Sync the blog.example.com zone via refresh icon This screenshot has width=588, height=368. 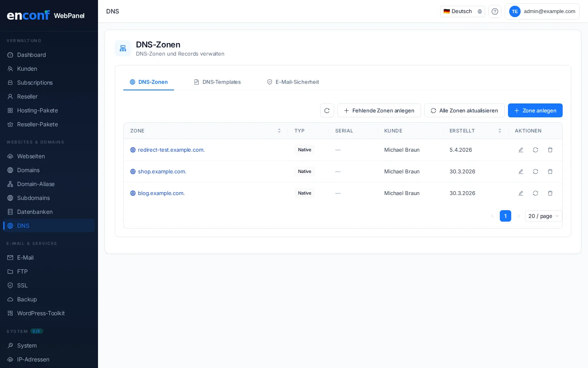(535, 193)
